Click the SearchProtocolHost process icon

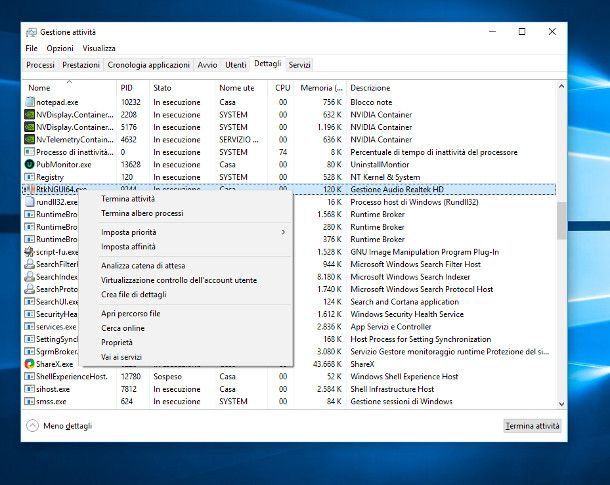tap(30, 289)
